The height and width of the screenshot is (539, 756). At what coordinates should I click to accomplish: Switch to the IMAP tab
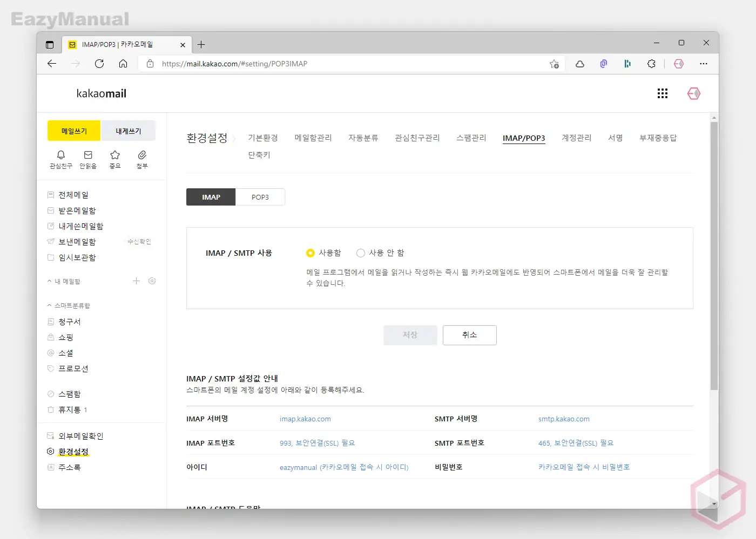pos(211,197)
